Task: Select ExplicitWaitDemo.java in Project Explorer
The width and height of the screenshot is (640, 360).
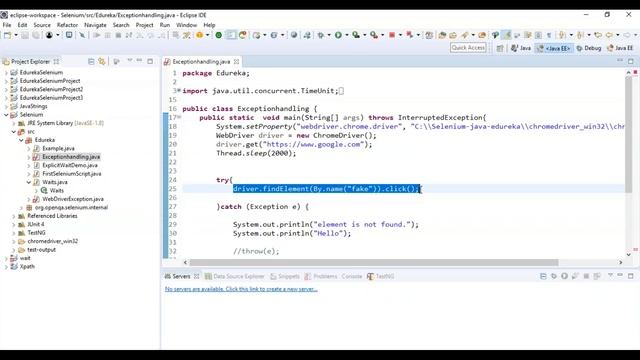Action: pyautogui.click(x=70, y=165)
